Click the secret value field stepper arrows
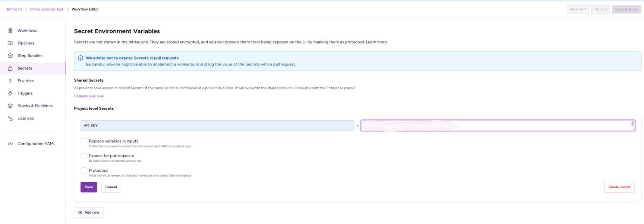Screen dimensions: 644x224 [x=632, y=124]
